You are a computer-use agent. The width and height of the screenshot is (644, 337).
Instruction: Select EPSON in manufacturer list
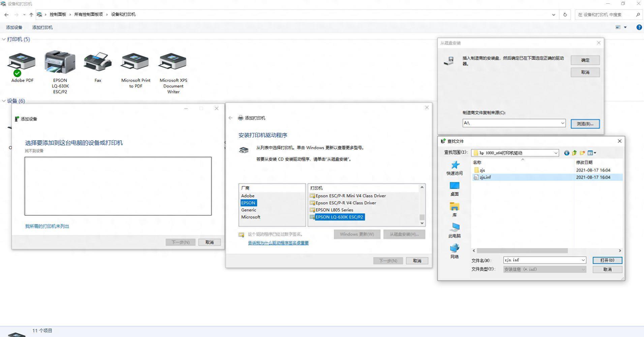pyautogui.click(x=248, y=203)
